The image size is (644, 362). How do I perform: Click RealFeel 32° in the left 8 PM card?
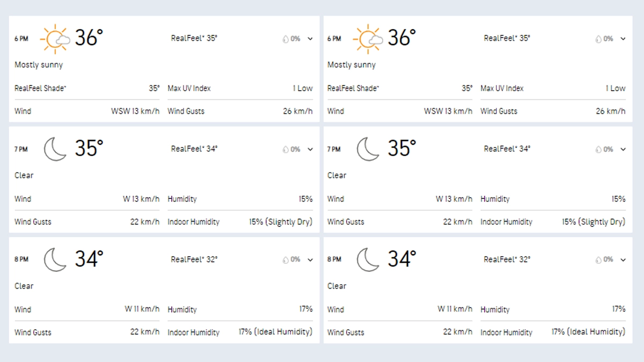(x=194, y=259)
